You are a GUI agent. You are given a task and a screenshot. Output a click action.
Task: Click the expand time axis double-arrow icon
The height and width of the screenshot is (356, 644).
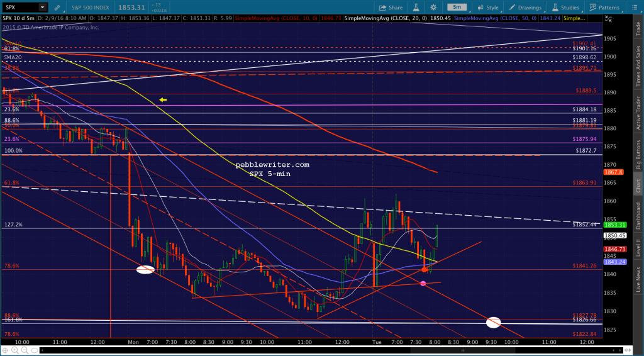(x=628, y=350)
